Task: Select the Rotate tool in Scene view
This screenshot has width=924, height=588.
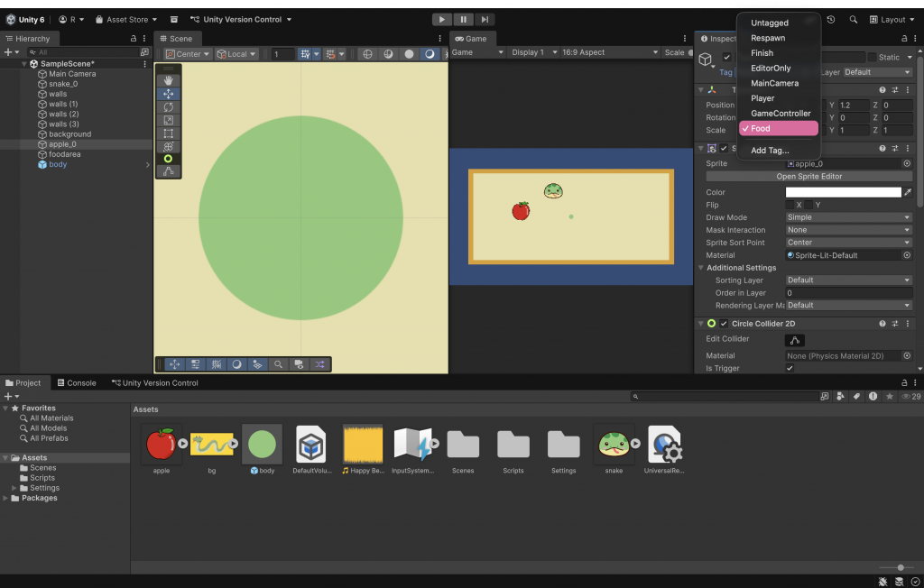Action: [168, 107]
